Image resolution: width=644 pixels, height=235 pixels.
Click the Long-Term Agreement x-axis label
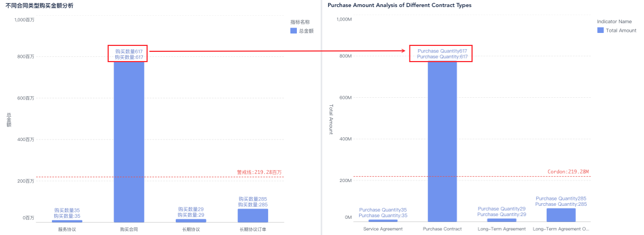coord(501,229)
